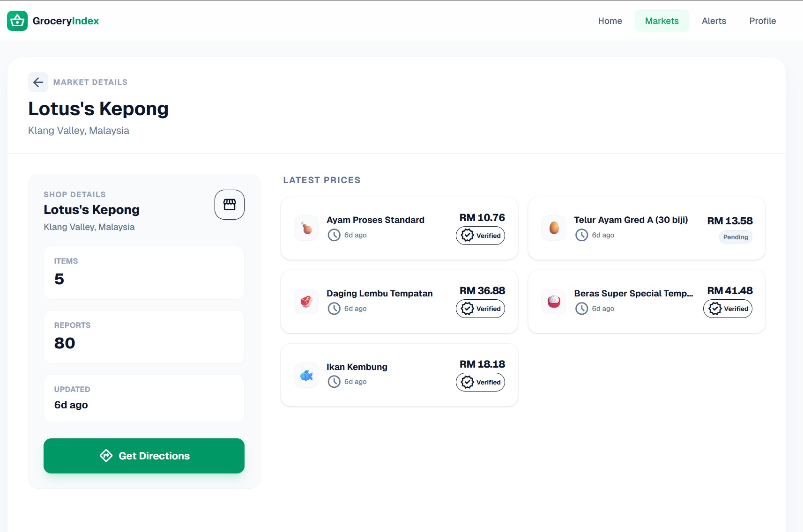
Task: Click the Reports count card showing 80
Action: pos(144,337)
